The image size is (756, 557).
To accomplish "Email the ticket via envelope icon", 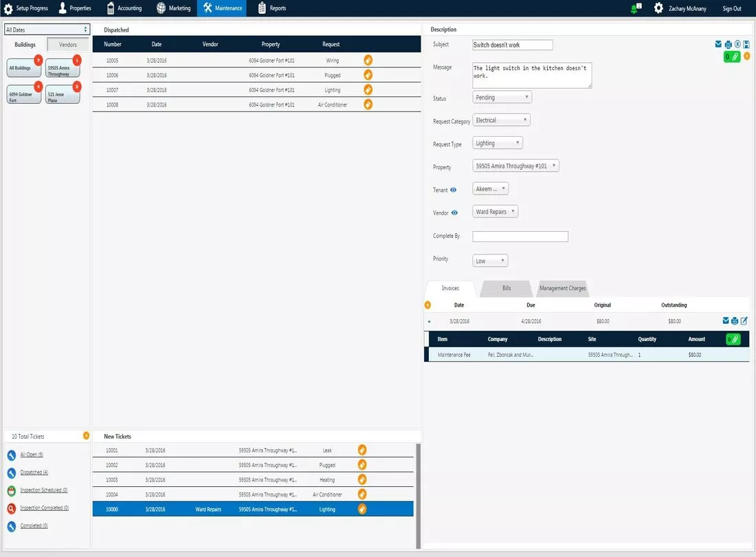I will pyautogui.click(x=718, y=45).
